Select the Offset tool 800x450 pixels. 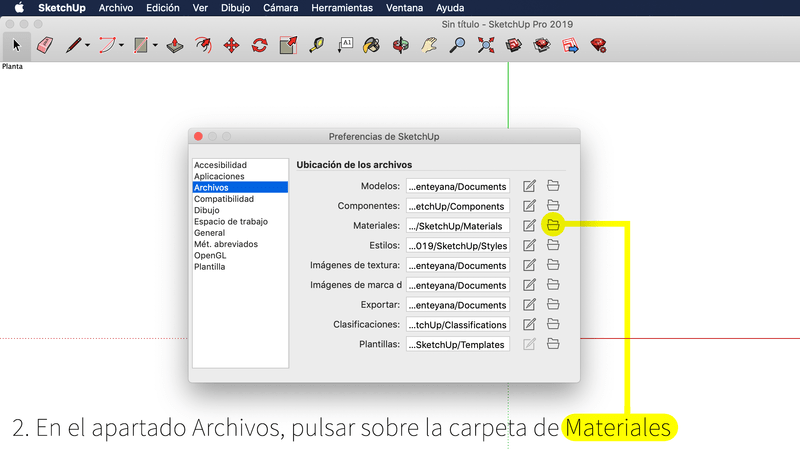[204, 45]
